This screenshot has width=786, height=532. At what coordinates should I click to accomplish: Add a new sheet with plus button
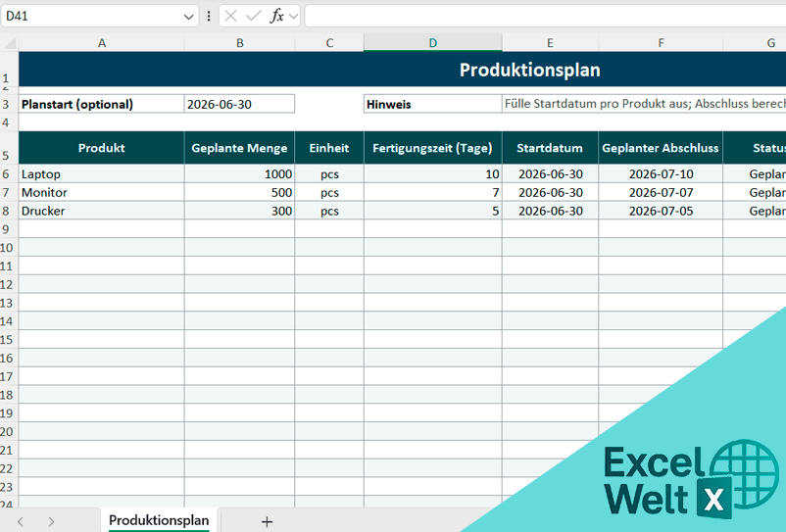(268, 521)
